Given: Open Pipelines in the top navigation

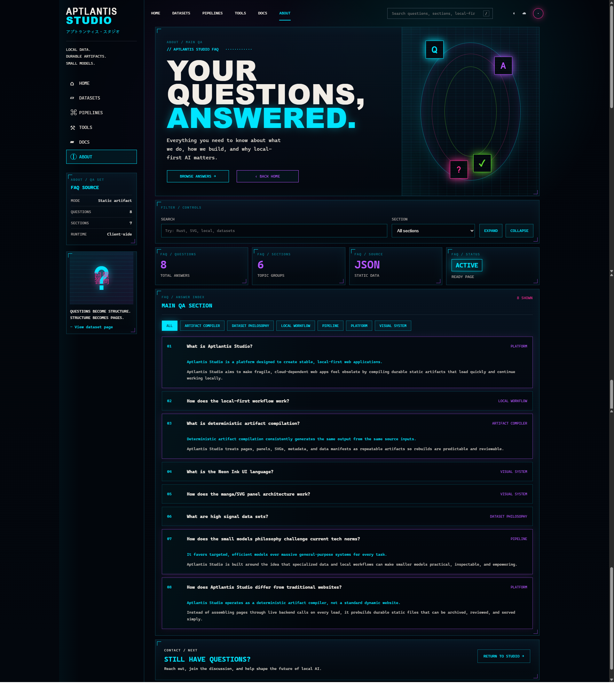Looking at the screenshot, I should pos(212,13).
